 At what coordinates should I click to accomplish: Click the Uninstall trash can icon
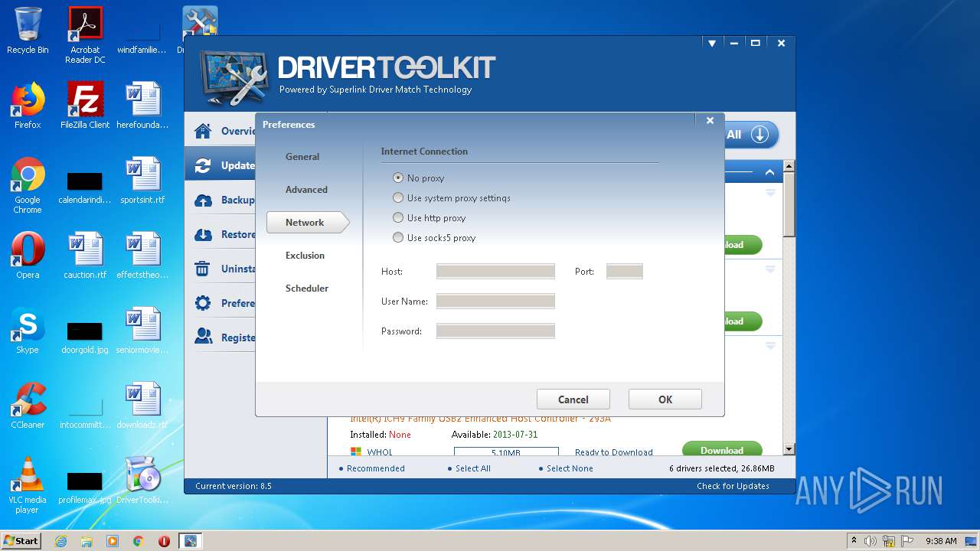pos(203,269)
